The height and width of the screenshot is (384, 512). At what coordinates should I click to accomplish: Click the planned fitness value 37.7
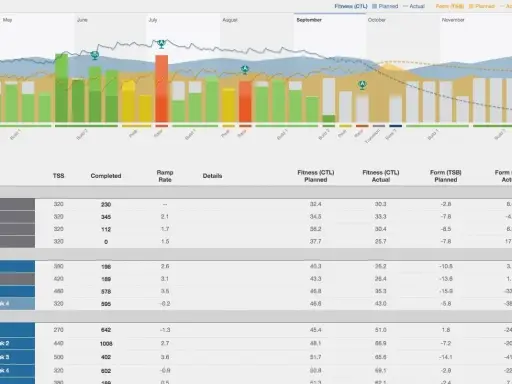coord(316,241)
